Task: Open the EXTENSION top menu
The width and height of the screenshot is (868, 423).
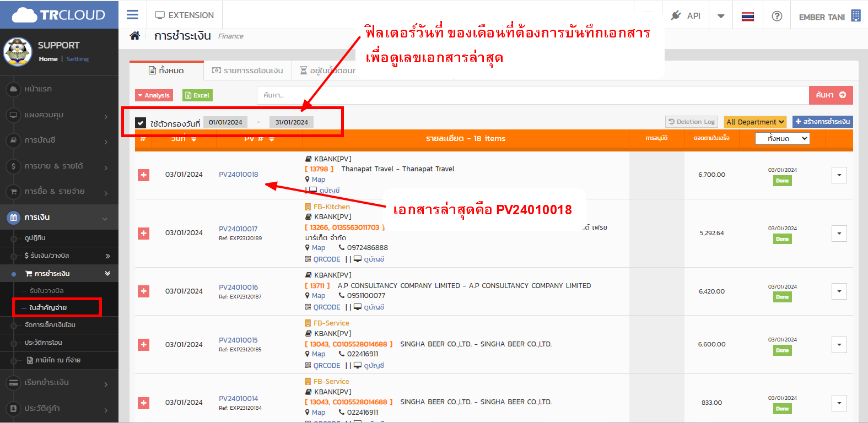Action: 185,15
